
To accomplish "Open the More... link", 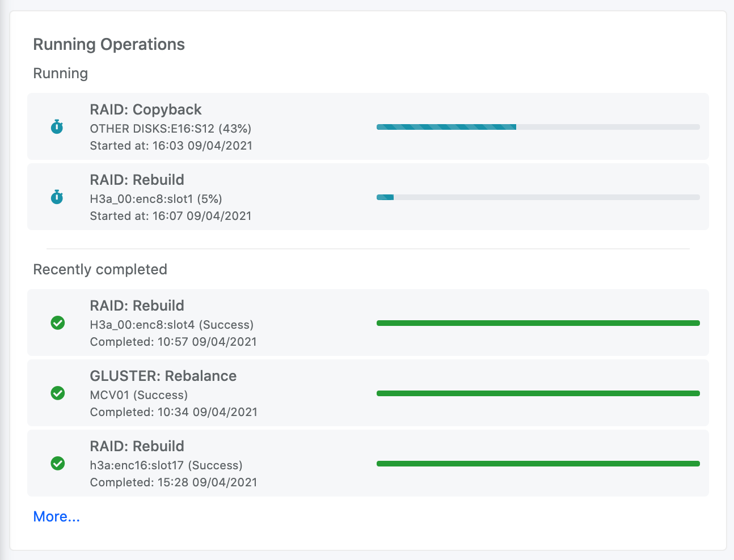I will click(56, 516).
